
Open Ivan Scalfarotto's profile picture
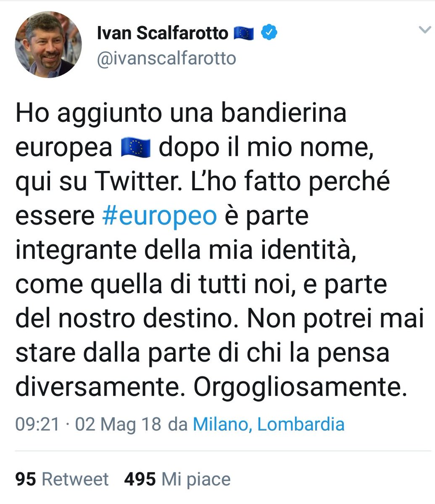[48, 44]
